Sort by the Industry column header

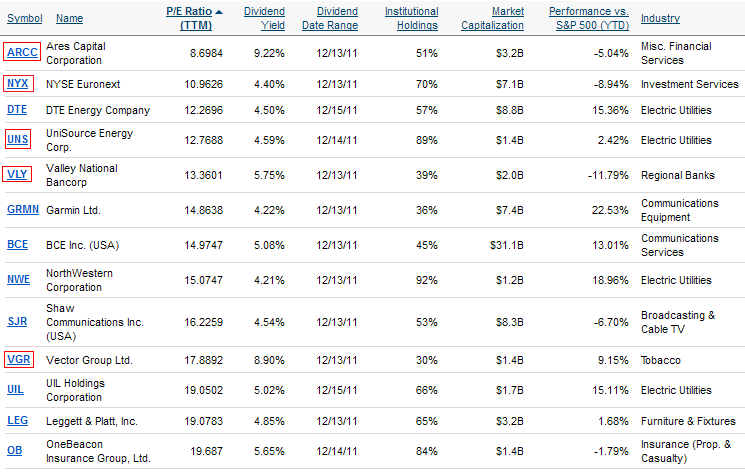(x=660, y=19)
